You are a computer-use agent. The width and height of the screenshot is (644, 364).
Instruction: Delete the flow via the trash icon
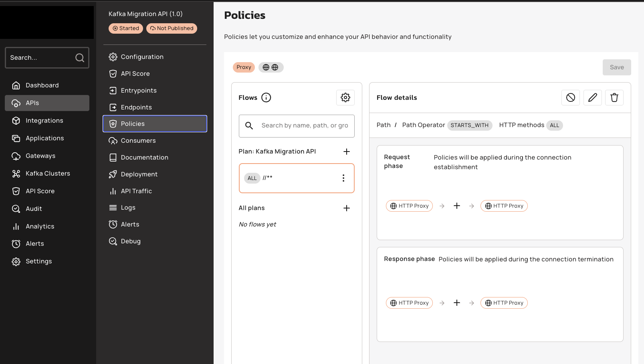coord(614,97)
